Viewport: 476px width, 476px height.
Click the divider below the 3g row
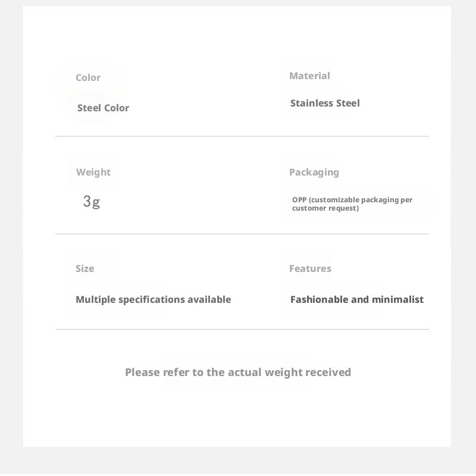pos(242,234)
